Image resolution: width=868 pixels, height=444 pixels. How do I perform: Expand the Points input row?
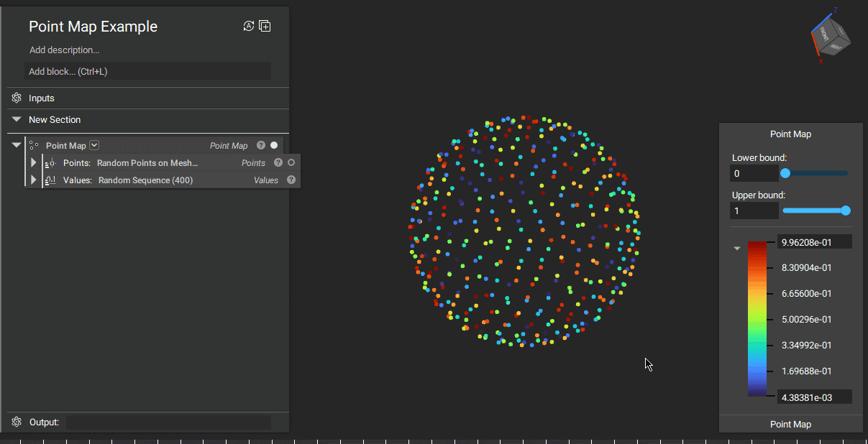point(34,163)
